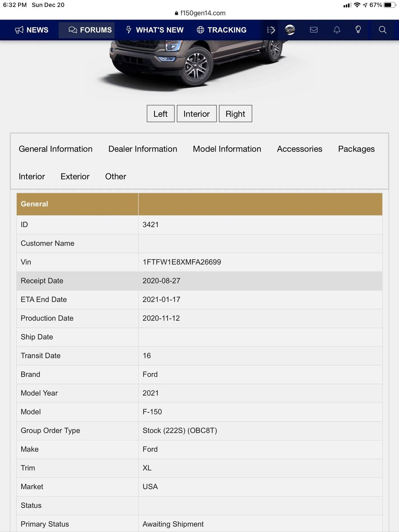Select Model value F-150
Screen dimensions: 399x532
[152, 412]
